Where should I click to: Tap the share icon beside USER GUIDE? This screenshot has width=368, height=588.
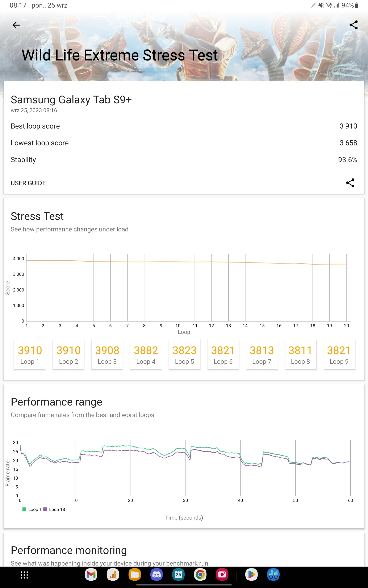tap(350, 183)
